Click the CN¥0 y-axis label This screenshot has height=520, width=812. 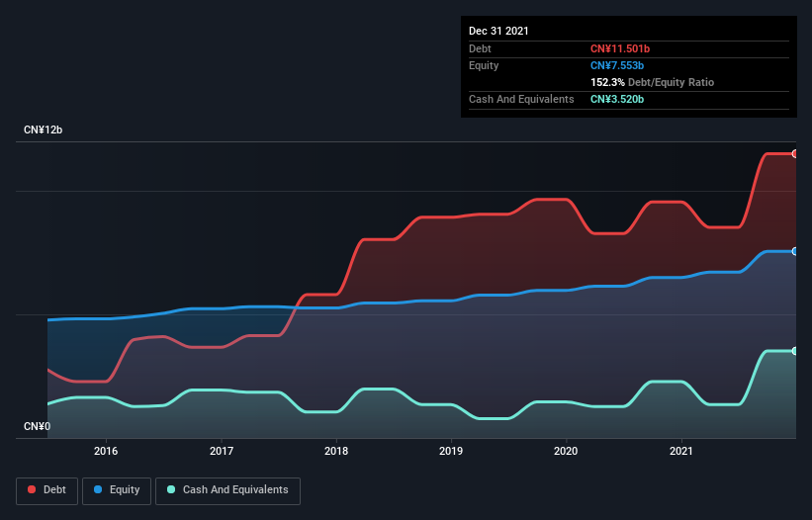click(37, 426)
